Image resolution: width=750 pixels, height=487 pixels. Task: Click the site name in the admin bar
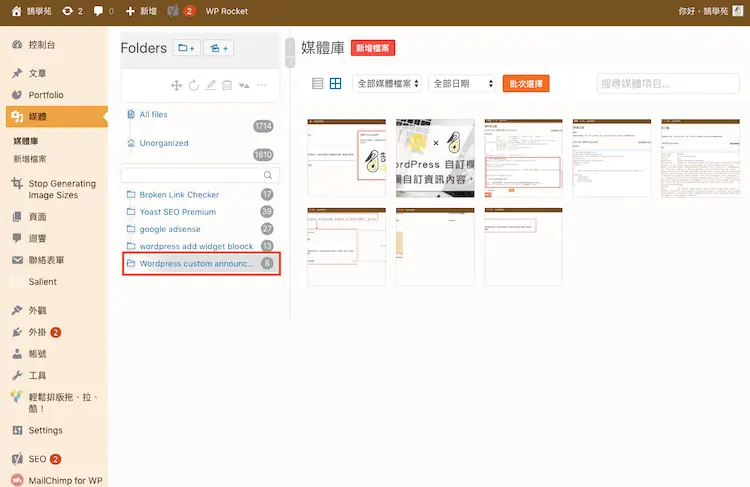39,11
